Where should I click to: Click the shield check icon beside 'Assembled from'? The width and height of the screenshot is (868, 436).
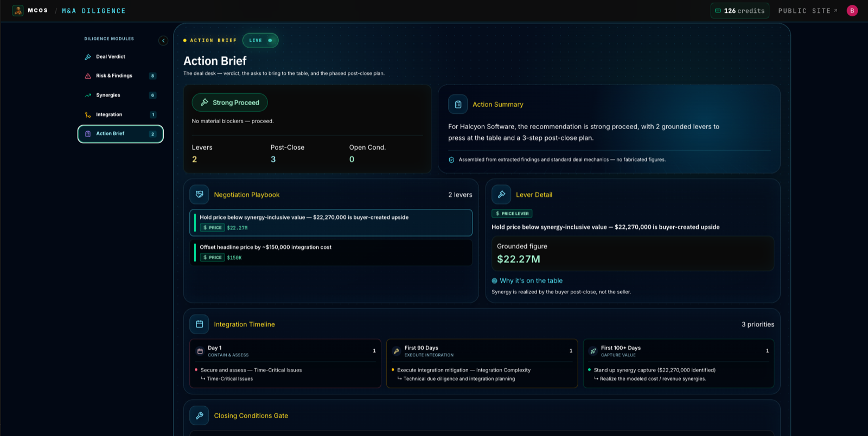coord(451,160)
